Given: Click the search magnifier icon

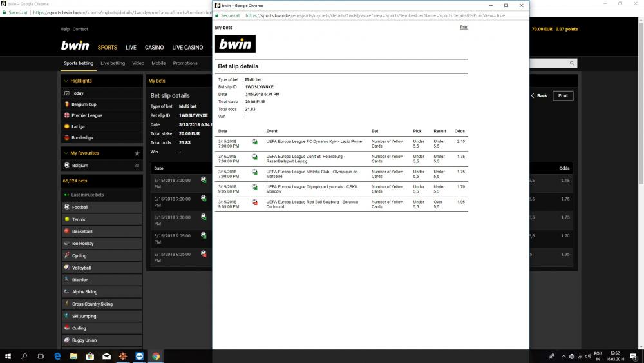Looking at the screenshot, I should click(572, 63).
